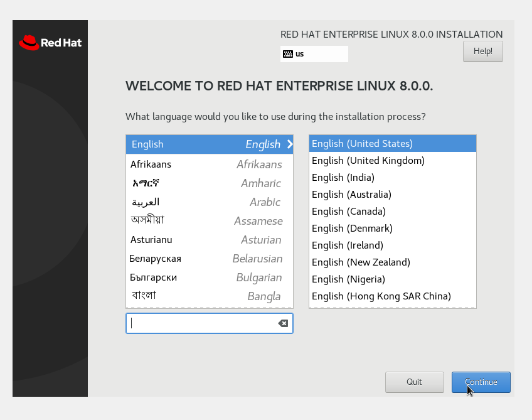Clear the language search field
The height and width of the screenshot is (420, 532).
pos(283,323)
